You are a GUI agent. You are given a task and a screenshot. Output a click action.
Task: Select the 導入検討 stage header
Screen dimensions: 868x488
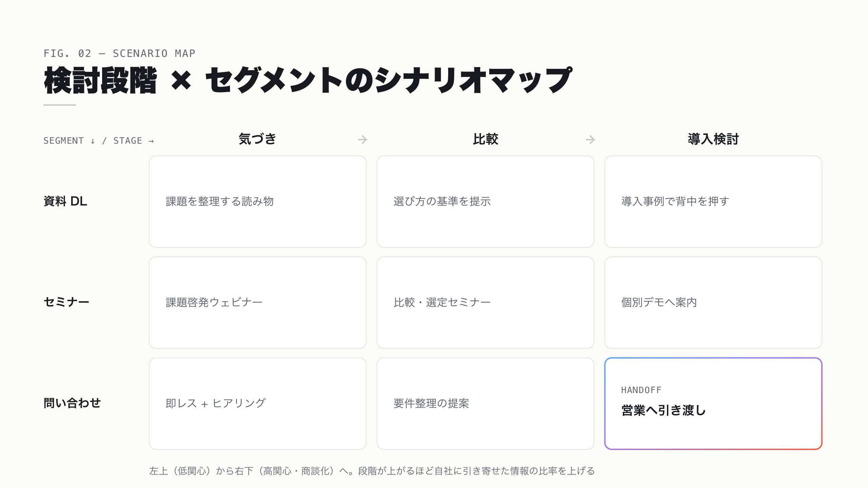point(713,139)
